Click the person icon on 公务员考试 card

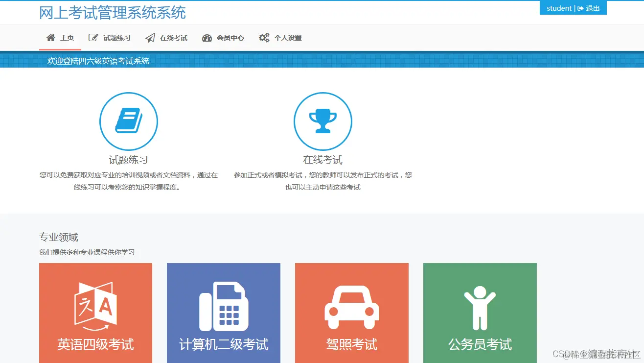click(x=480, y=308)
